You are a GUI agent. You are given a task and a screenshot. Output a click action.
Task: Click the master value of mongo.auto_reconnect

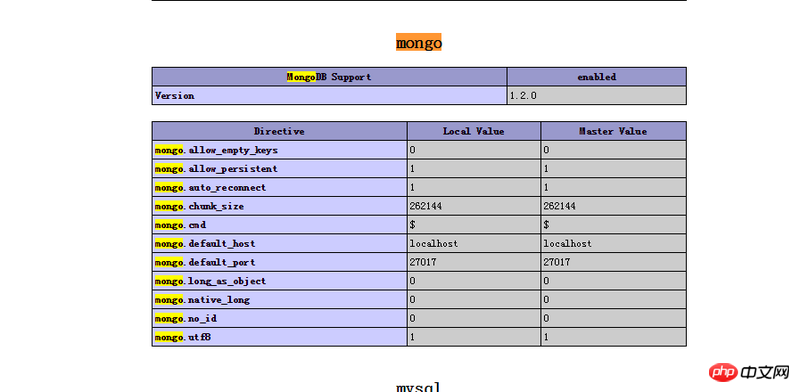pos(613,187)
